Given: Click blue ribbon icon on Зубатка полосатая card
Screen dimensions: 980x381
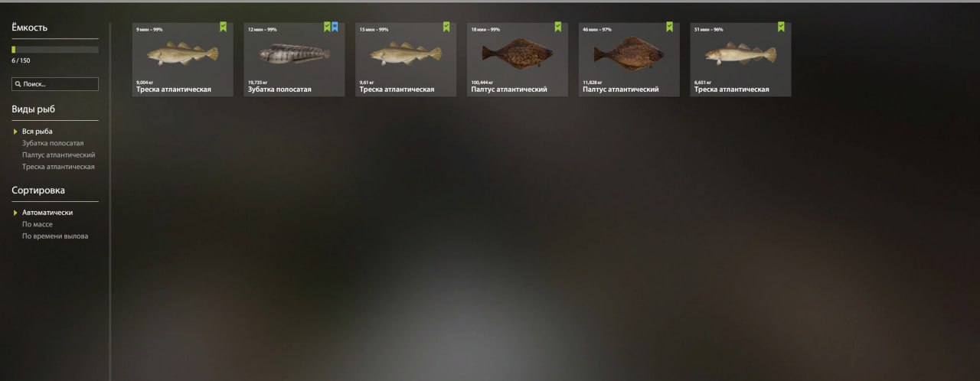Looking at the screenshot, I should [335, 27].
